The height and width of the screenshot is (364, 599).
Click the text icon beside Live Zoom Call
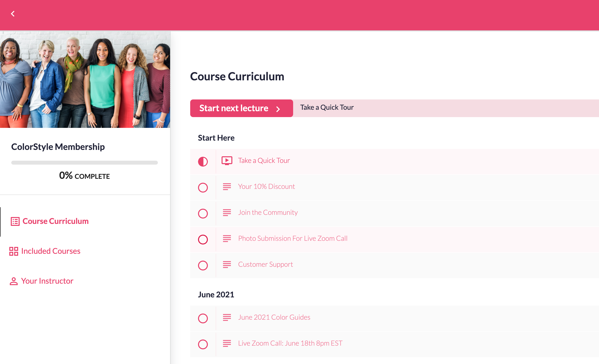point(227,343)
